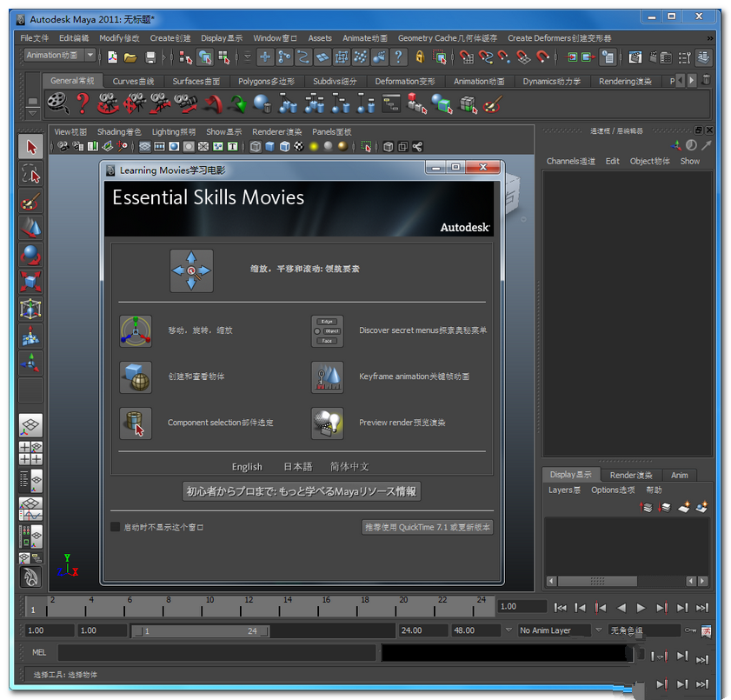731x700 pixels.
Task: Switch to single perspective view layout
Action: pos(30,425)
